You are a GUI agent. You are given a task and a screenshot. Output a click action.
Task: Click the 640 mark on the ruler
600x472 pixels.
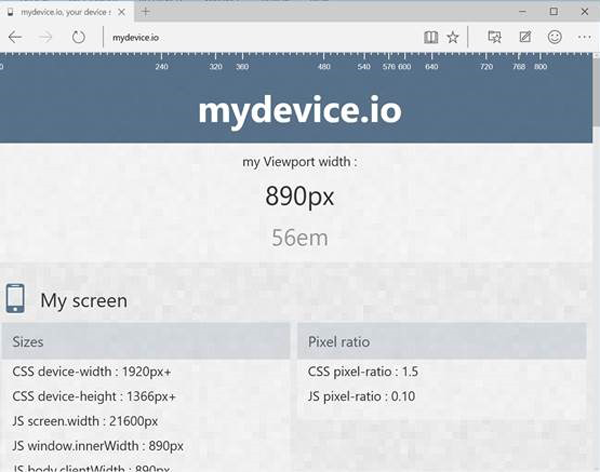point(431,67)
